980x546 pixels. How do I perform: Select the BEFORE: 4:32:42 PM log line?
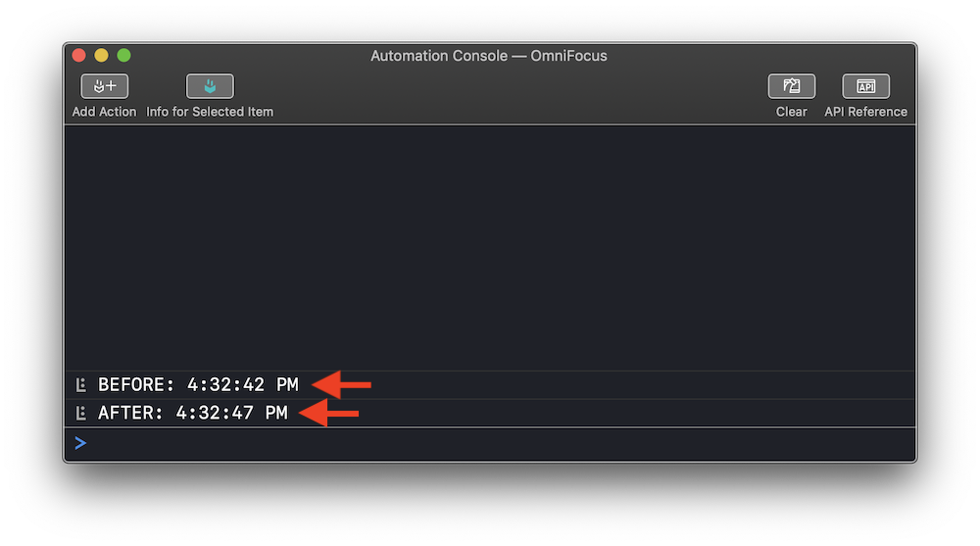(x=489, y=384)
